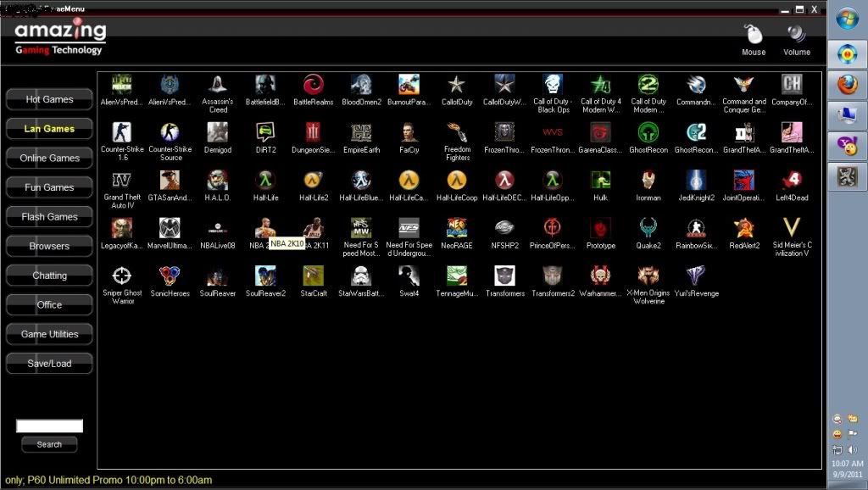
Task: Open the EmpireEarth game icon
Action: (361, 133)
